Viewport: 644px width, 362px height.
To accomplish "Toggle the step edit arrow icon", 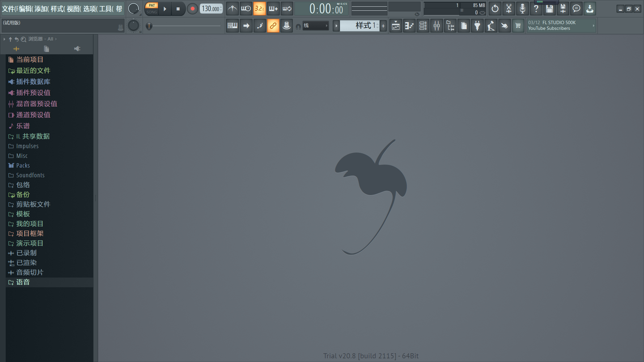I will tap(246, 25).
